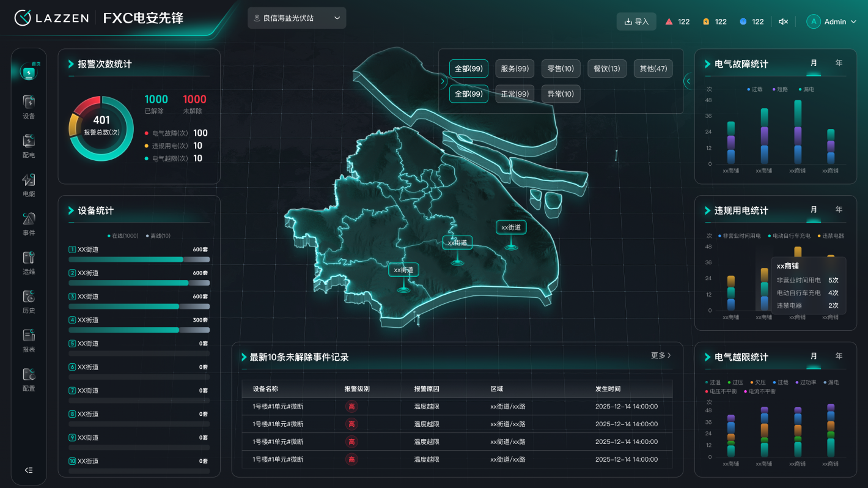Click the red segment of alarm donut chart
Image resolution: width=868 pixels, height=488 pixels.
(87, 105)
